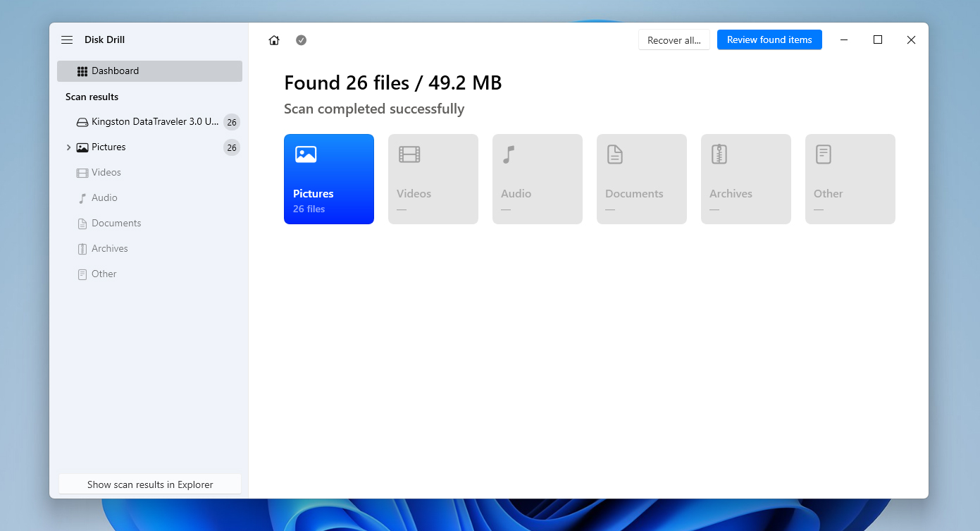This screenshot has height=531, width=980.
Task: Open Archives category in sidebar
Action: coord(149,249)
